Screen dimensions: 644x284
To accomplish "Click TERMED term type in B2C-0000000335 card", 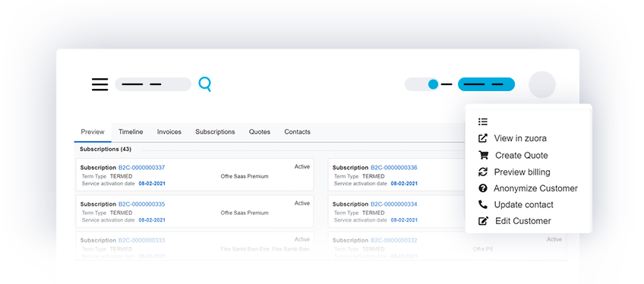I will [122, 213].
